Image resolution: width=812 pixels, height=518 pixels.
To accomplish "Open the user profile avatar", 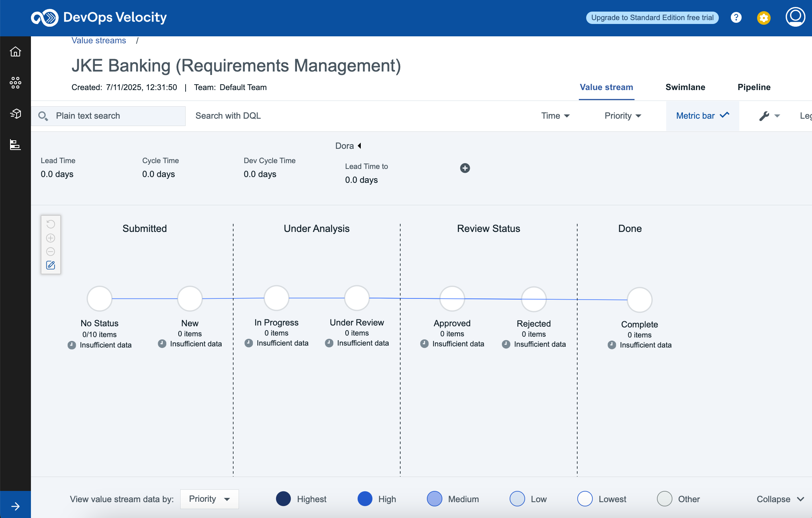I will (x=795, y=17).
